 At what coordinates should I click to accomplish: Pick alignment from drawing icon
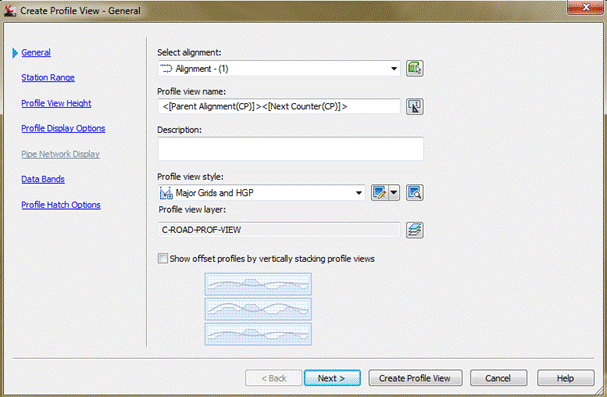414,68
